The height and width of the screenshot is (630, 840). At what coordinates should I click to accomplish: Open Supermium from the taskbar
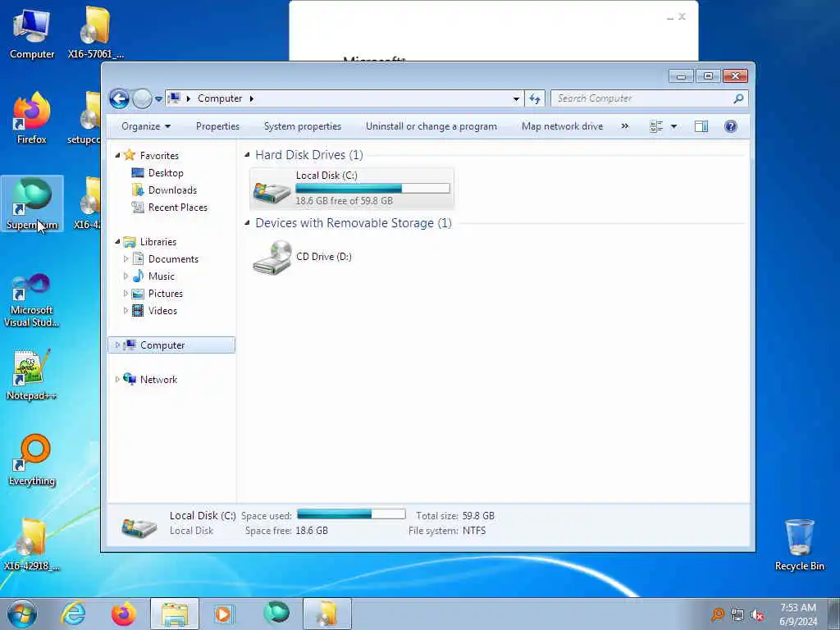276,614
